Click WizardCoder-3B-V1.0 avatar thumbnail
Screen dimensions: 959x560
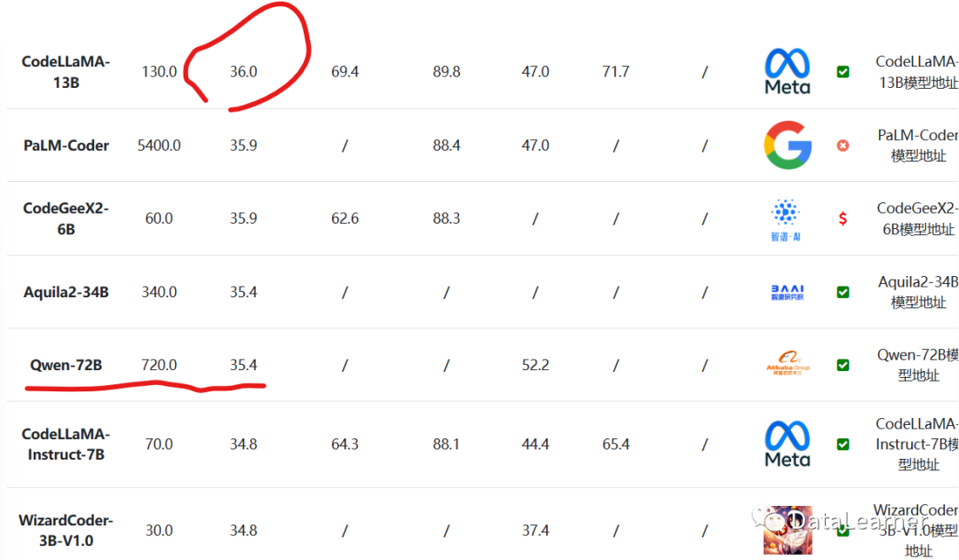[x=787, y=530]
